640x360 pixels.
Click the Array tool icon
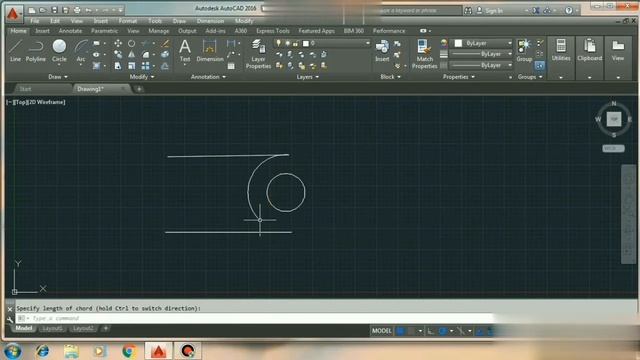click(145, 66)
